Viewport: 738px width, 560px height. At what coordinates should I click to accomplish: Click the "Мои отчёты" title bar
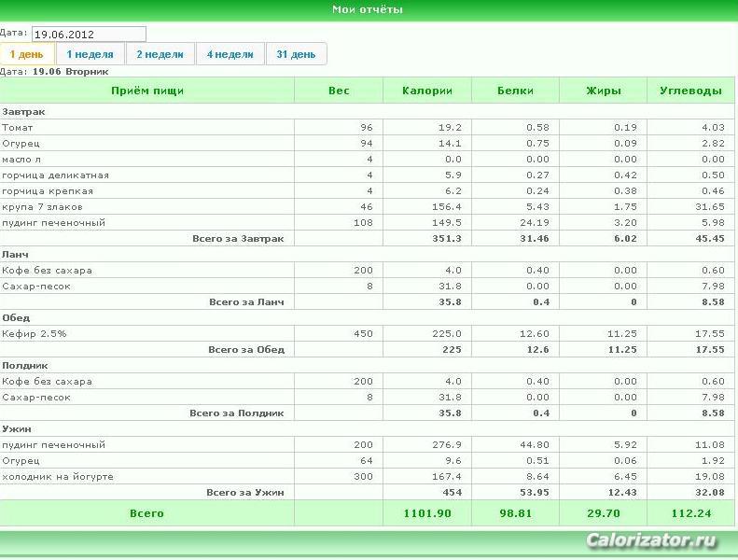(x=369, y=10)
